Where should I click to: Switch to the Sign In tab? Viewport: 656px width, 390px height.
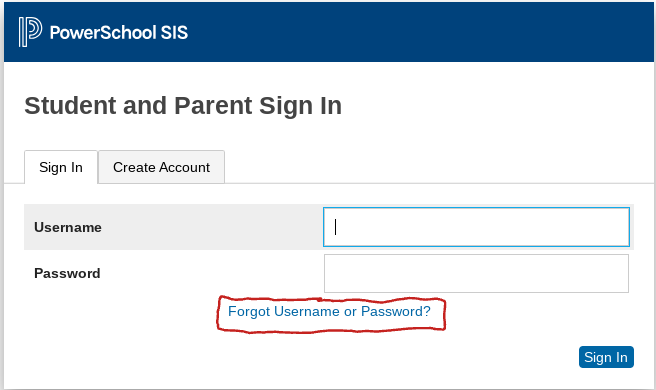pyautogui.click(x=61, y=167)
